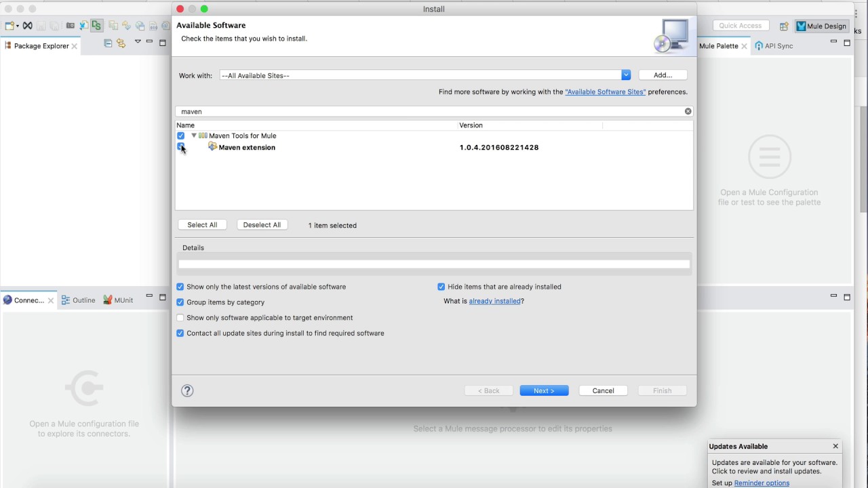Close the Connectors tab
Image resolution: width=868 pixels, height=488 pixels.
(51, 300)
